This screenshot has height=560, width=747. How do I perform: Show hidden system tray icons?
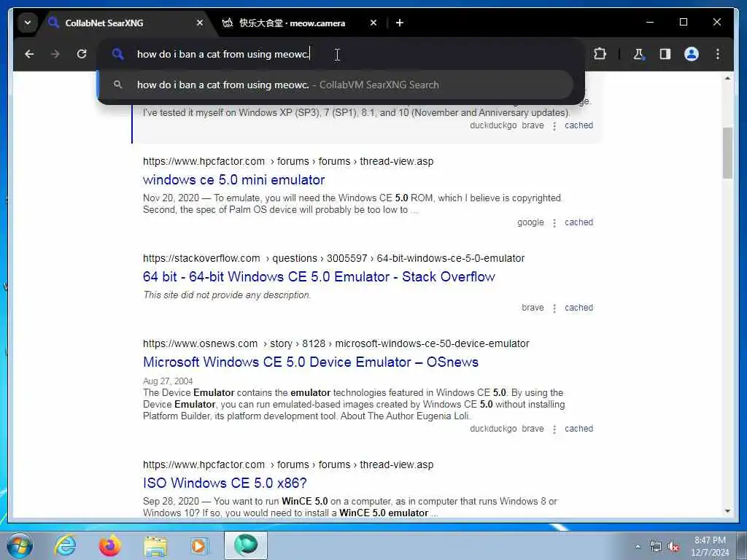pyautogui.click(x=638, y=547)
